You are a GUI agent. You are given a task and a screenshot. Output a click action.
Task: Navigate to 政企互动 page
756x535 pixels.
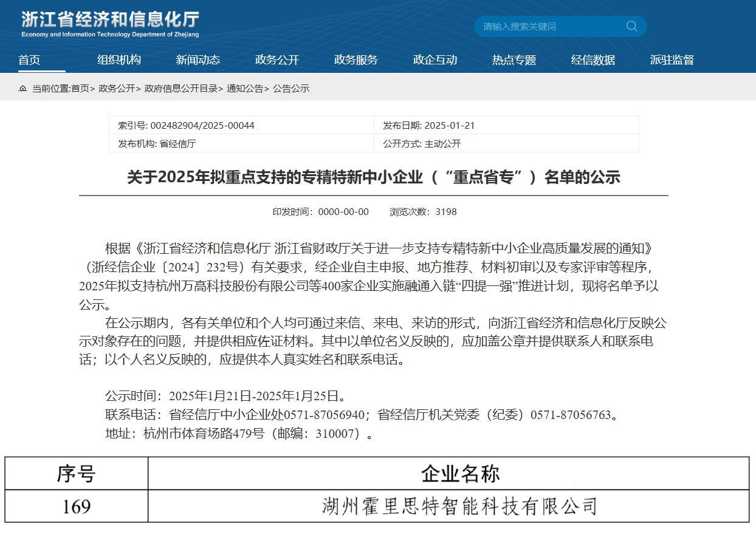coord(435,60)
